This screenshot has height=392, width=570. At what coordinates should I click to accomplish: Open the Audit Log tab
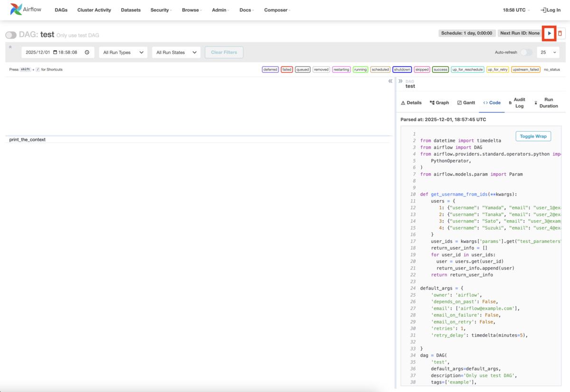point(517,103)
